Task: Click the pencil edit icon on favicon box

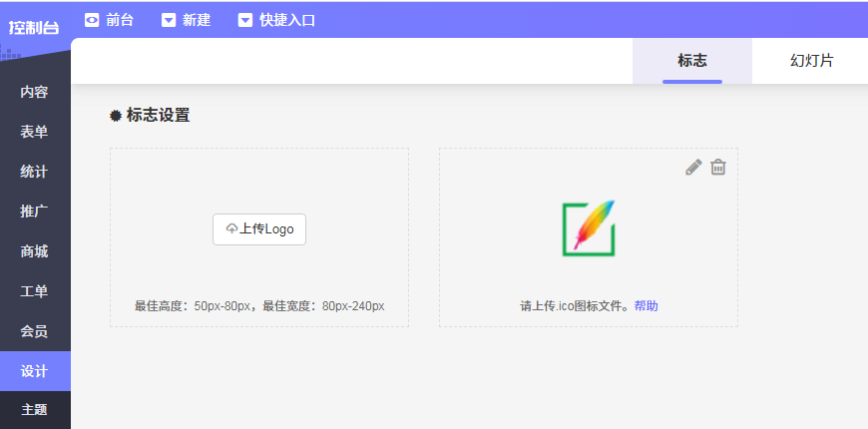Action: (693, 168)
